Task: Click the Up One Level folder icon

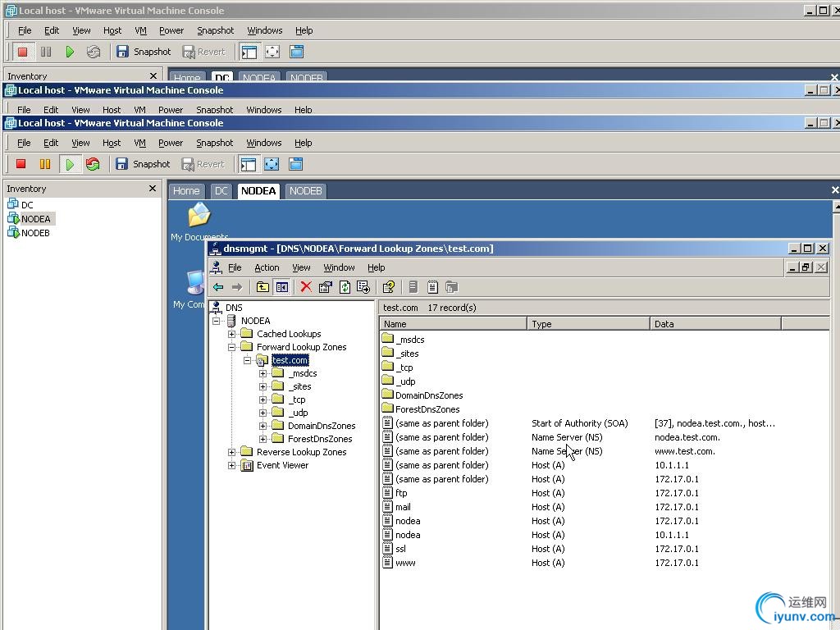Action: tap(262, 287)
